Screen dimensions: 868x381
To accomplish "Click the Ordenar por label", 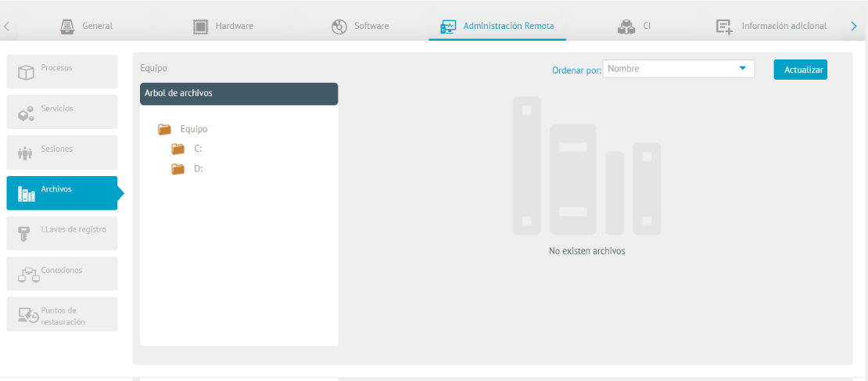I will (x=577, y=70).
